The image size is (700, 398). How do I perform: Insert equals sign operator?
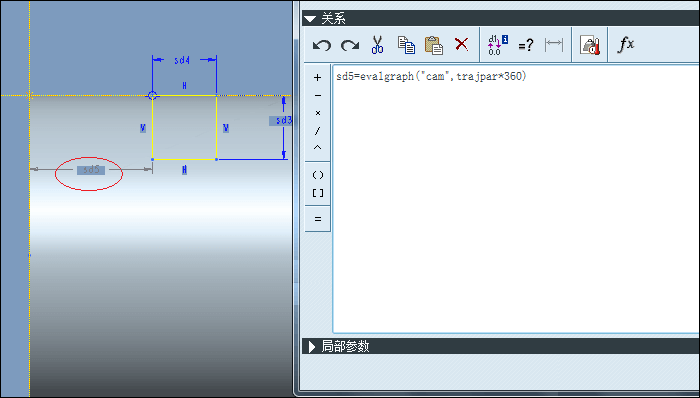tap(317, 219)
